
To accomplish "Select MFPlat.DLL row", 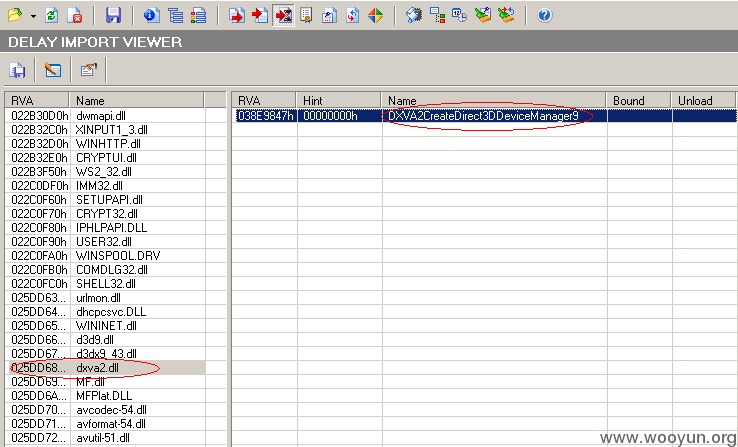I will 105,396.
